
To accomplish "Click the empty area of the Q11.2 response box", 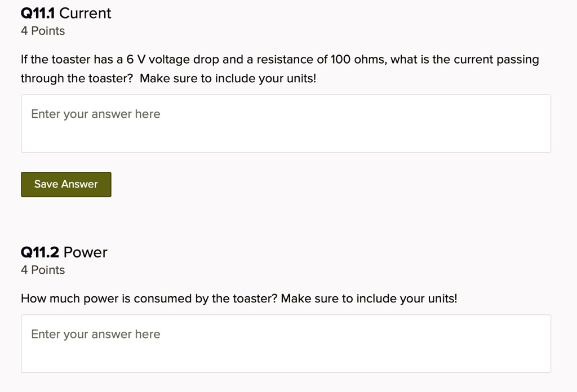I will (338, 358).
